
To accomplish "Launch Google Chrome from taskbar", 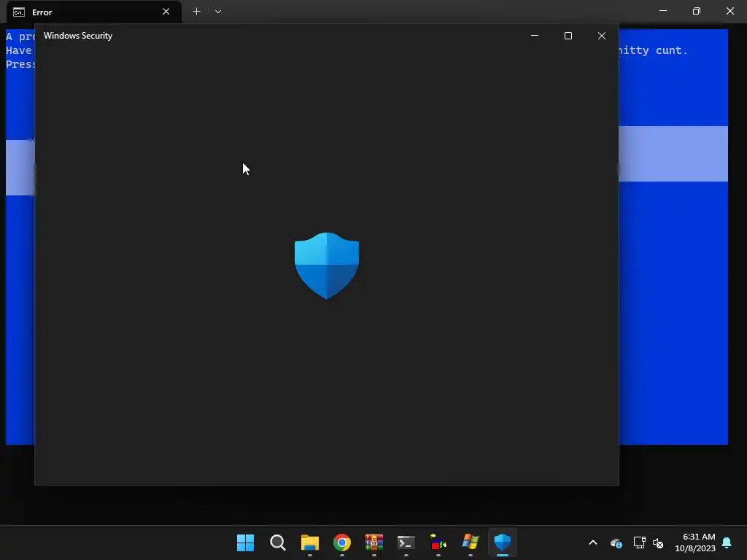I will (x=342, y=542).
